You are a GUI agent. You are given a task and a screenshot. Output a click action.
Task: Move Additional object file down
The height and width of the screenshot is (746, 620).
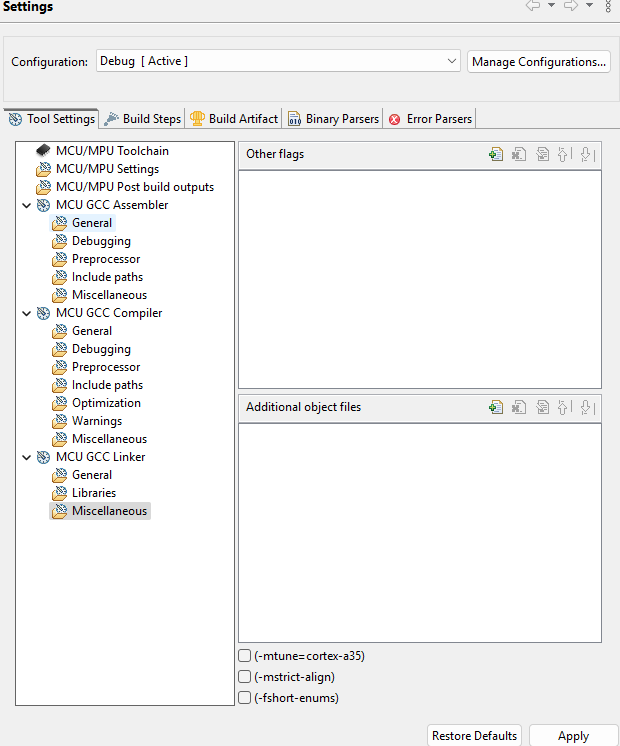(x=587, y=407)
